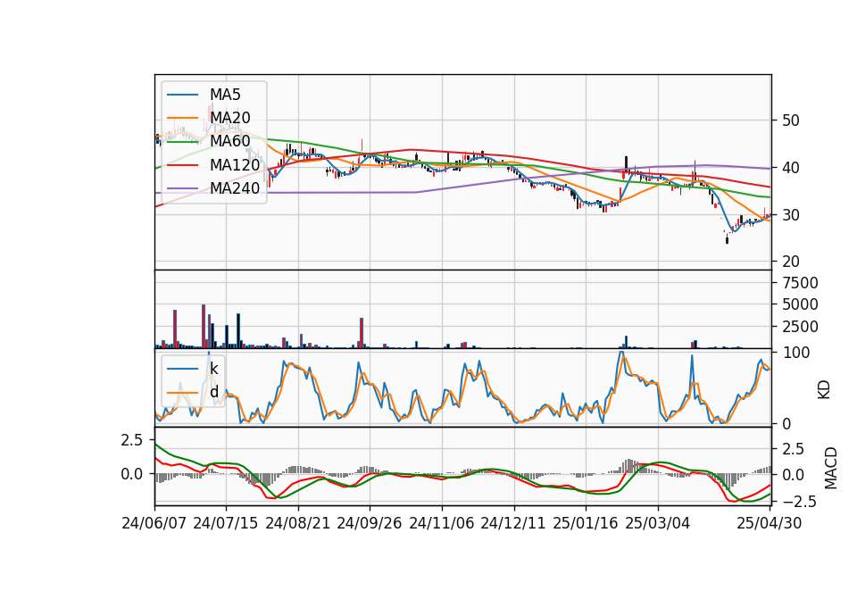
Task: Click the KD axis value 100
Action: 795,354
